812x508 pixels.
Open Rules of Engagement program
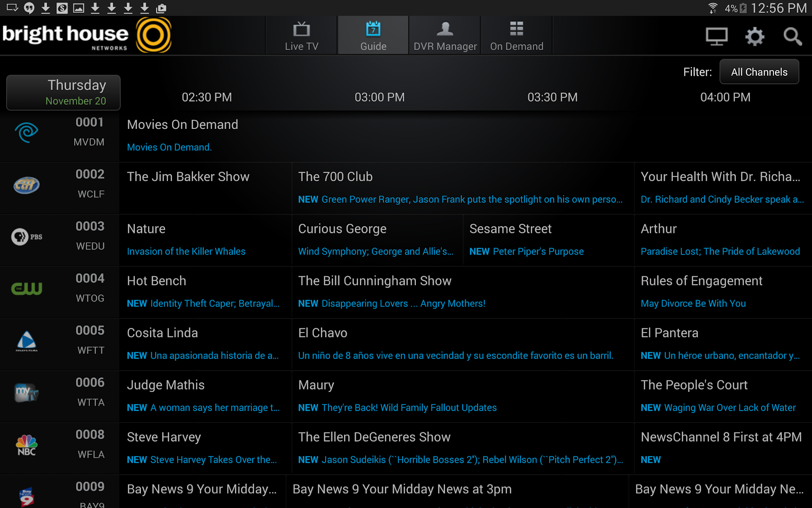pos(723,293)
